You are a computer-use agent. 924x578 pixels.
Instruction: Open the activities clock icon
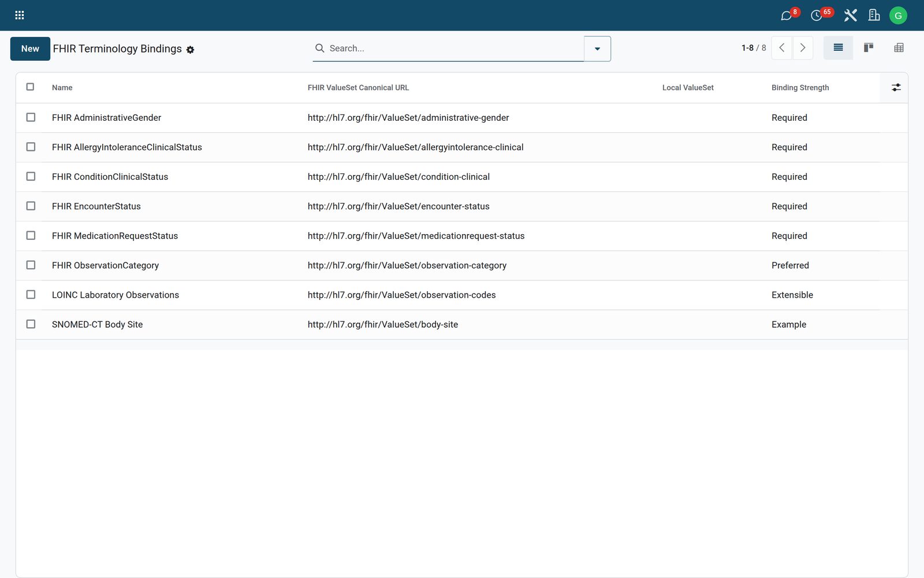pos(817,16)
